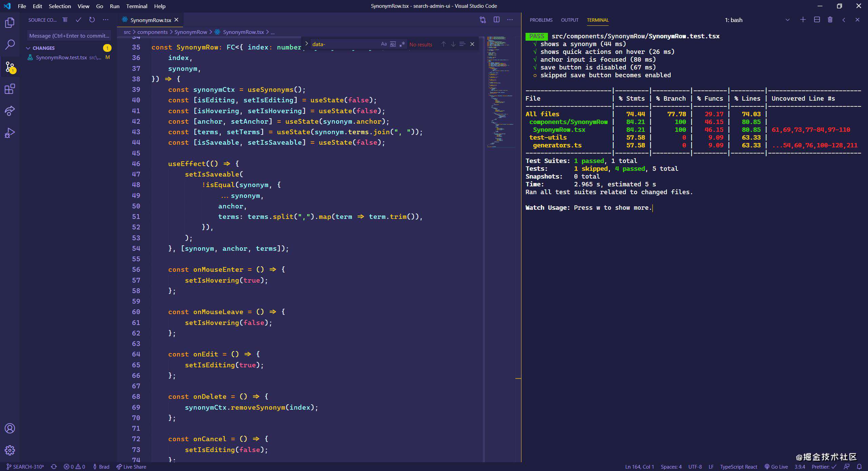Select the TERMINAL tab
The width and height of the screenshot is (868, 471).
pyautogui.click(x=598, y=20)
